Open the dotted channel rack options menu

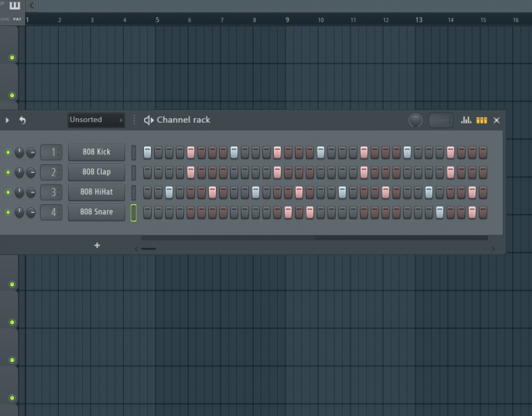pos(135,120)
